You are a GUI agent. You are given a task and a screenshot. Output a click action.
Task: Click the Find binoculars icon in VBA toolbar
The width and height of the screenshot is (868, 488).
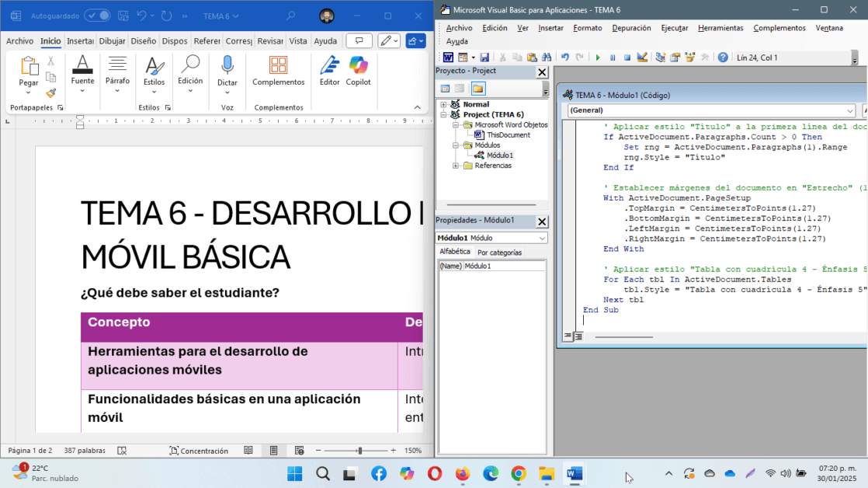click(547, 58)
